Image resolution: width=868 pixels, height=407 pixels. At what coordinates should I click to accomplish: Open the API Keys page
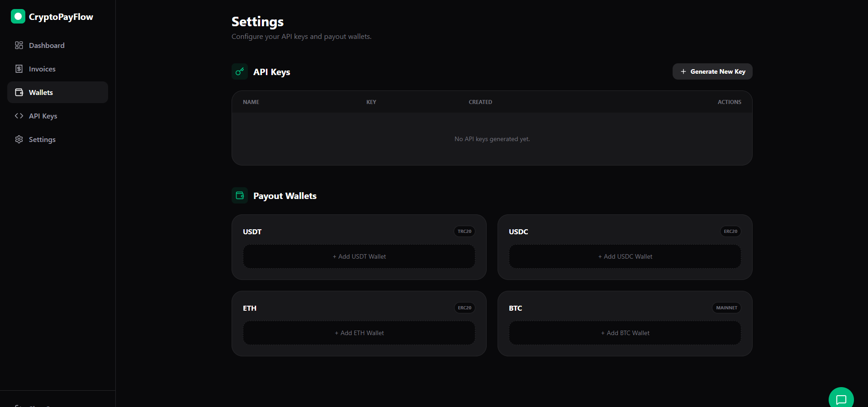click(x=43, y=116)
